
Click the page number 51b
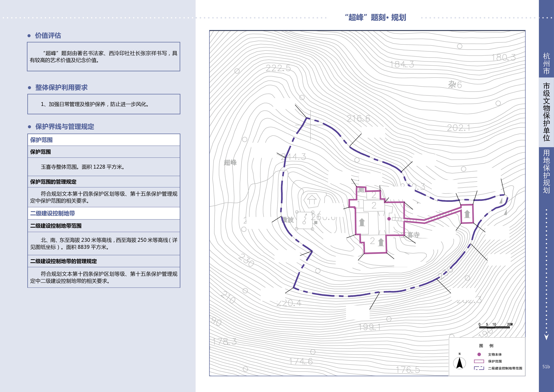[546, 366]
